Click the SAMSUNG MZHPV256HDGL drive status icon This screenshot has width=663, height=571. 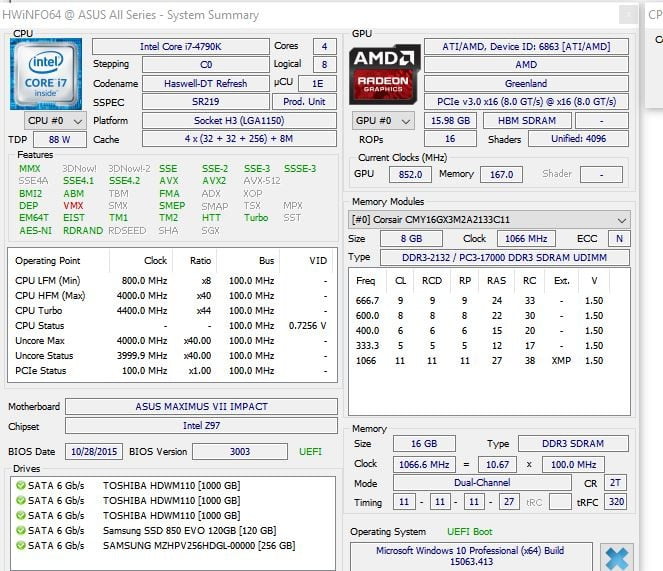(19, 545)
